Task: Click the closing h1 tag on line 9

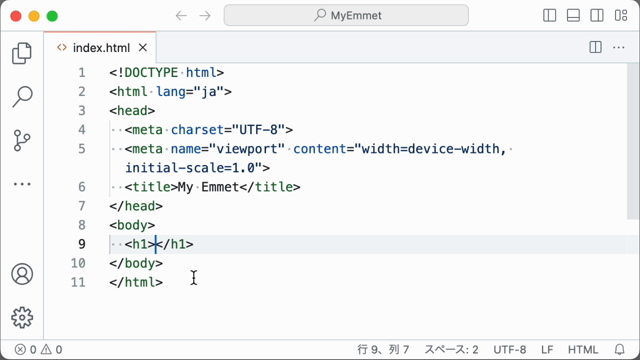Action: [175, 244]
